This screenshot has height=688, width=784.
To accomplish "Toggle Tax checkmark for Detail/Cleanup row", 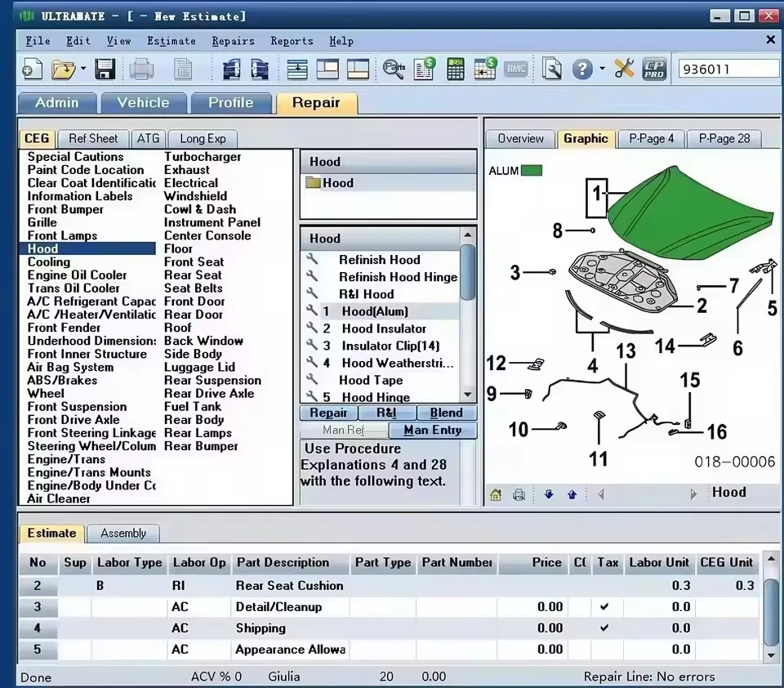I will (x=604, y=607).
